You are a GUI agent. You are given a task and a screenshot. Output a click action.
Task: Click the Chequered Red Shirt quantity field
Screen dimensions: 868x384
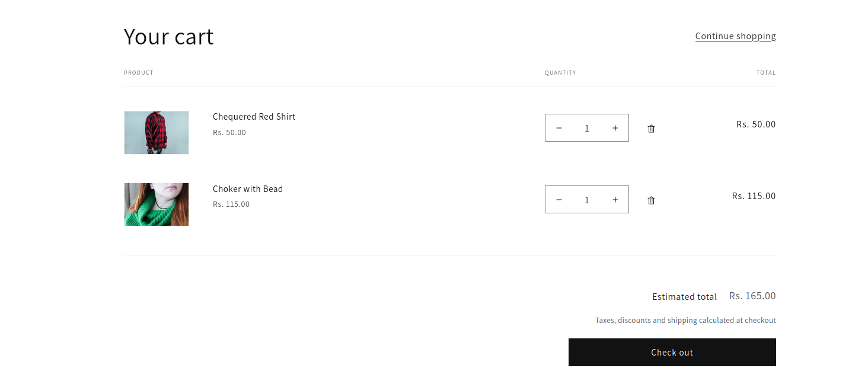click(x=586, y=128)
